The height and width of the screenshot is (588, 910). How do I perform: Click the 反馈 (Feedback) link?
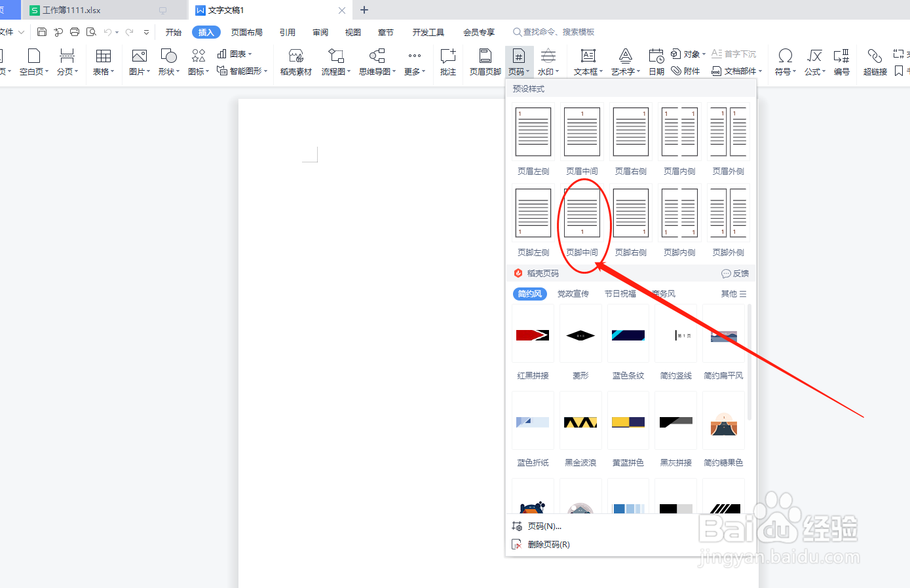(x=735, y=274)
